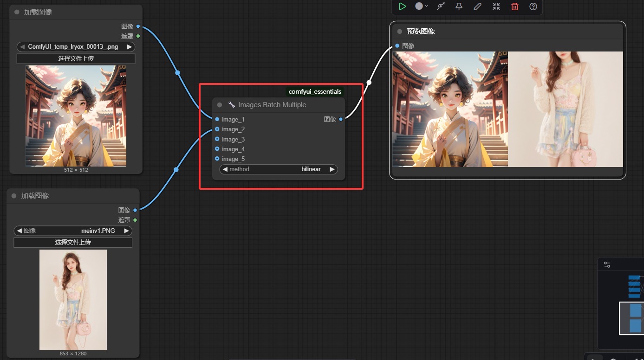Collapse the node using the inward arrows icon
644x360 pixels.
tap(496, 6)
